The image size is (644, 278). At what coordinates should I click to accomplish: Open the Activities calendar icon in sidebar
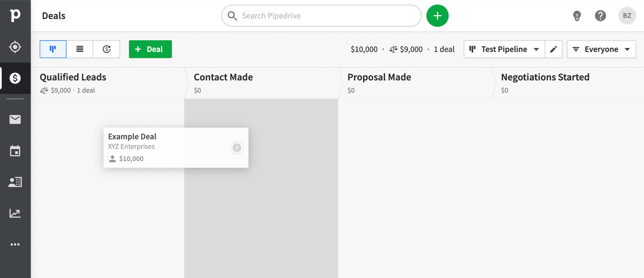coord(15,151)
